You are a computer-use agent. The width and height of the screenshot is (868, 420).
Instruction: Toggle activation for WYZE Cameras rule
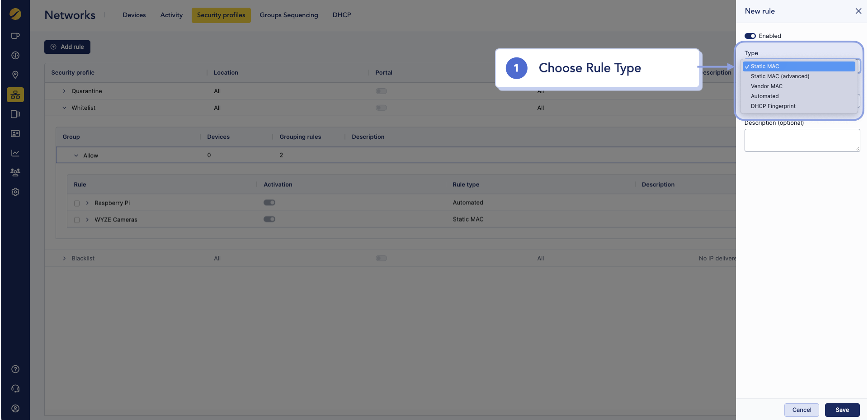[x=269, y=219]
